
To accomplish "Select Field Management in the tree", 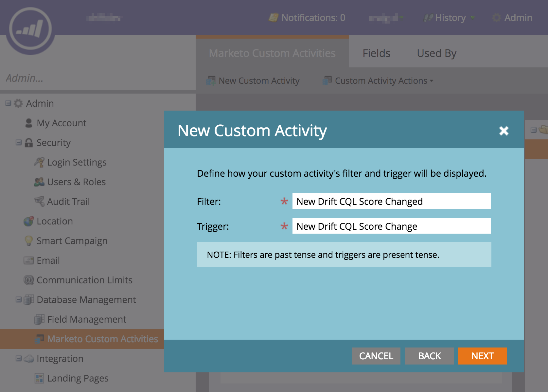I will click(x=87, y=319).
